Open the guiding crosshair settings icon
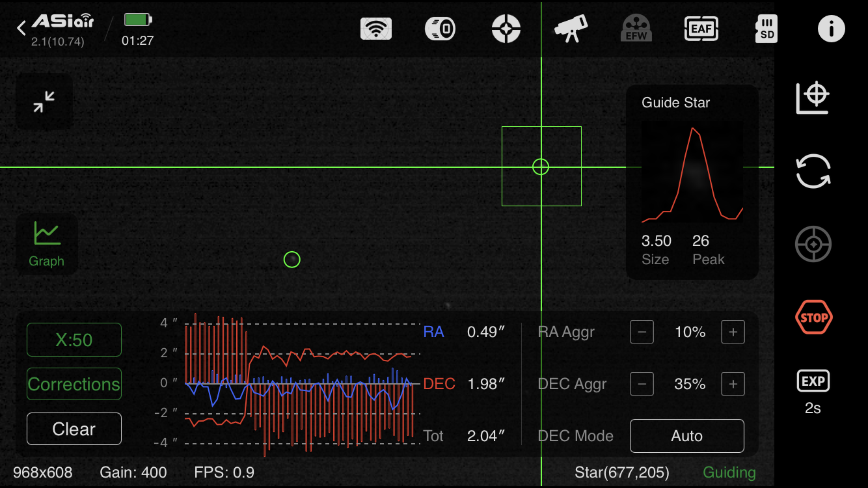Screen dimensions: 868x488 tap(506, 29)
